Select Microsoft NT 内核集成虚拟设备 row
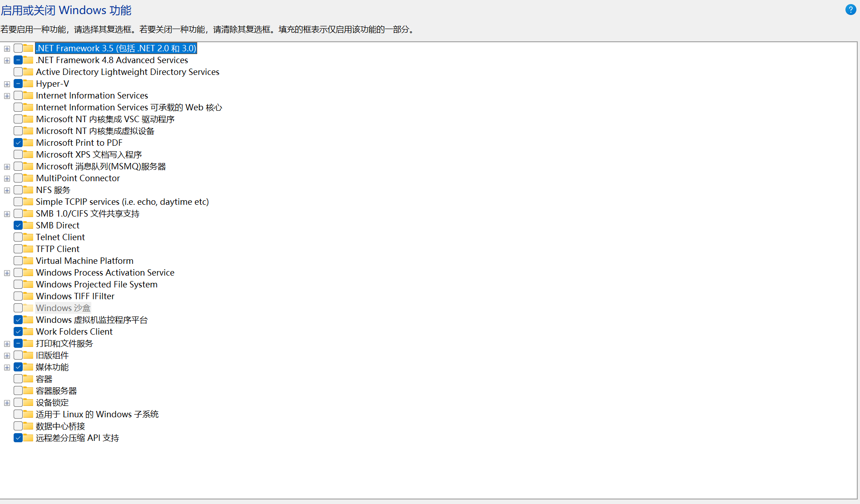860x504 pixels. tap(95, 131)
